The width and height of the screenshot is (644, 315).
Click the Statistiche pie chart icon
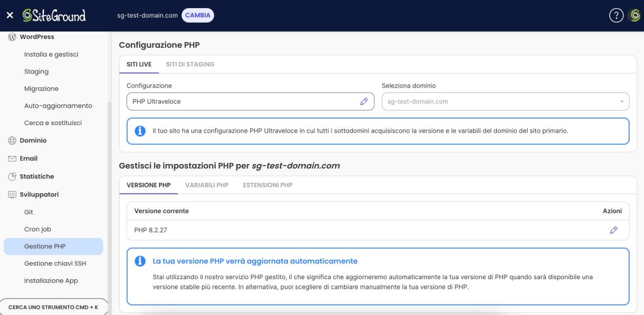tap(13, 177)
